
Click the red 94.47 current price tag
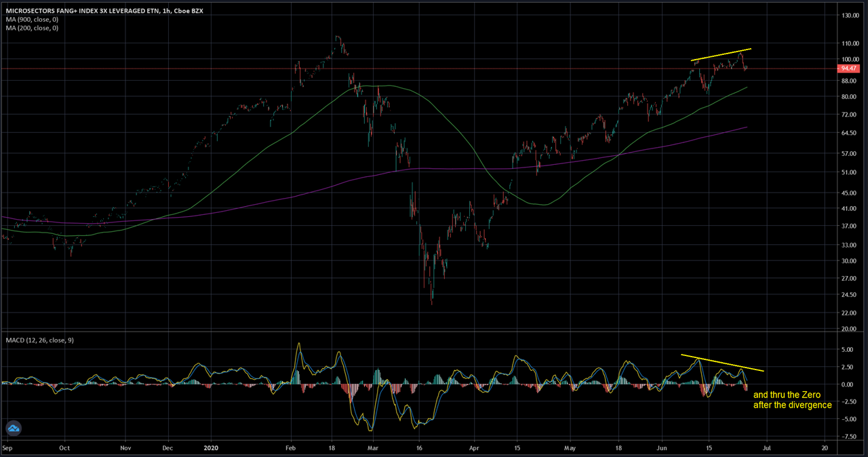tap(850, 68)
